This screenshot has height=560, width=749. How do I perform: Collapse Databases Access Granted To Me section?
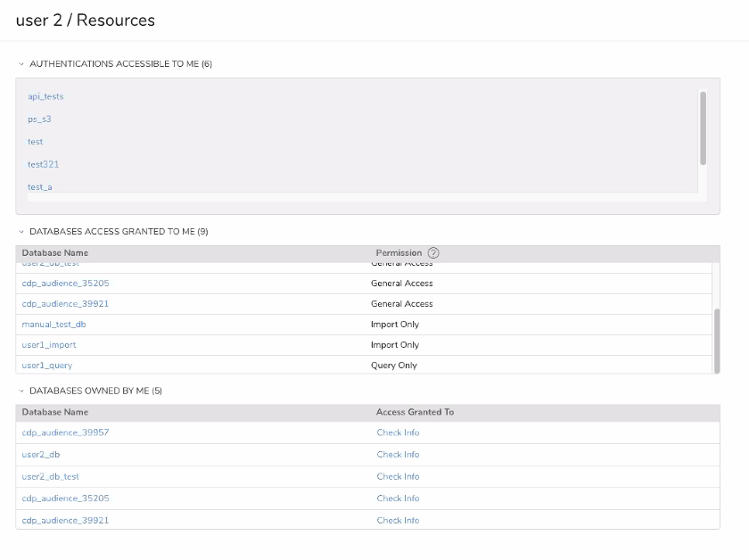(21, 232)
